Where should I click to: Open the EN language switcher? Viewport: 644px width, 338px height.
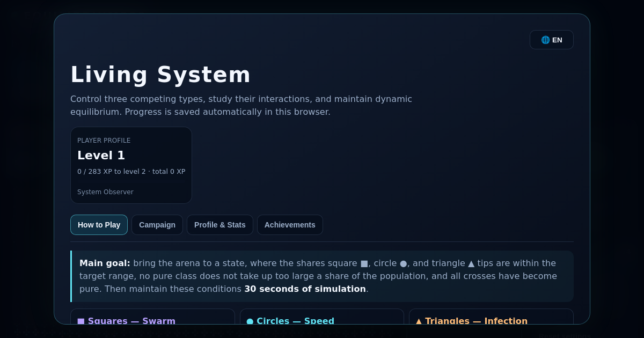551,40
